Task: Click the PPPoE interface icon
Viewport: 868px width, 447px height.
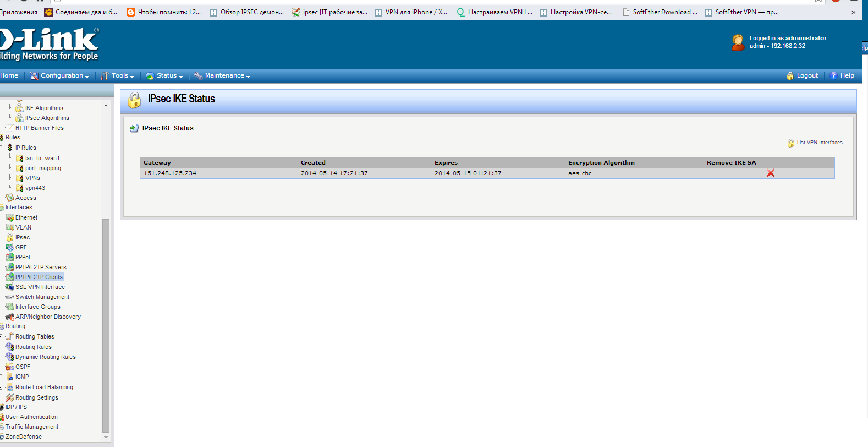Action: point(10,257)
